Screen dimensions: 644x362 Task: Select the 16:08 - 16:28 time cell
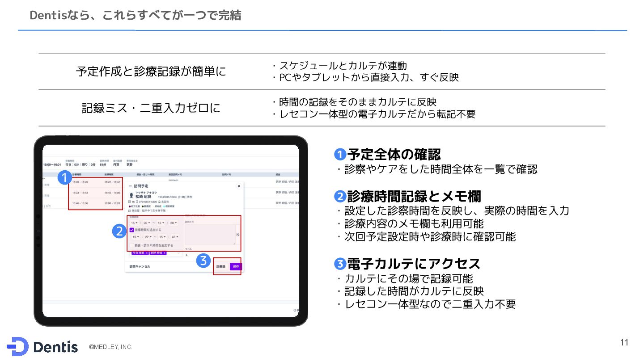[112, 203]
